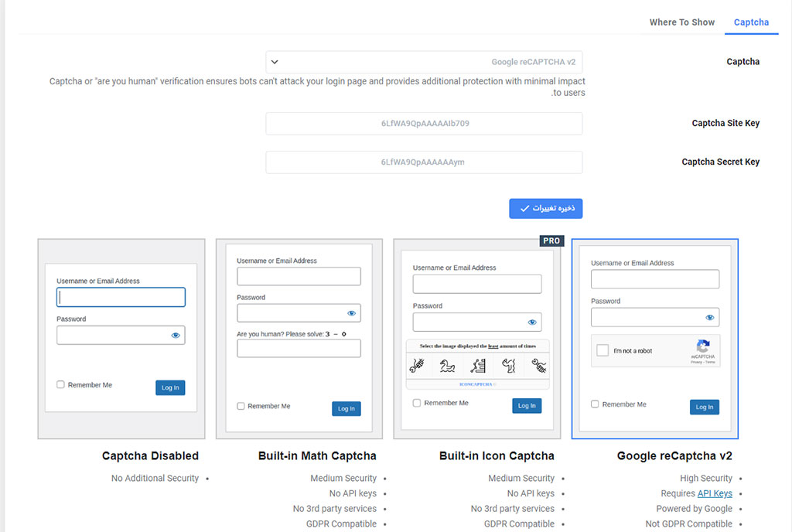Select the Built-in Math Captcha preview card

299,339
